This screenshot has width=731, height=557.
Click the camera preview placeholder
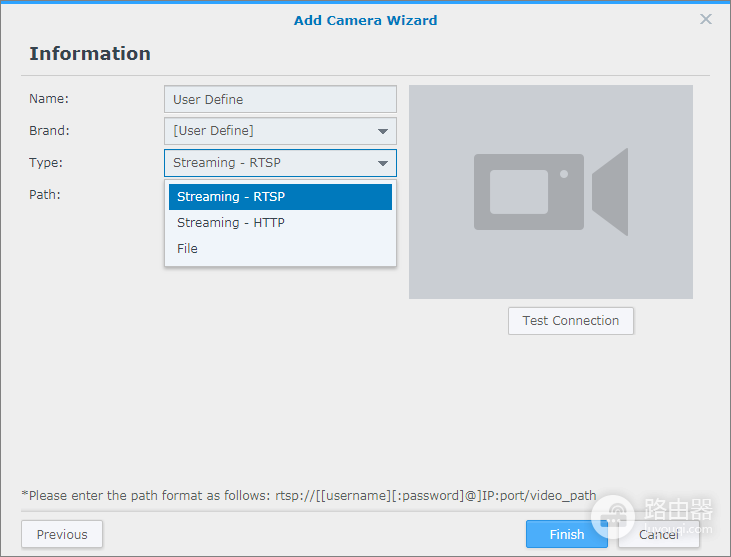pyautogui.click(x=551, y=192)
